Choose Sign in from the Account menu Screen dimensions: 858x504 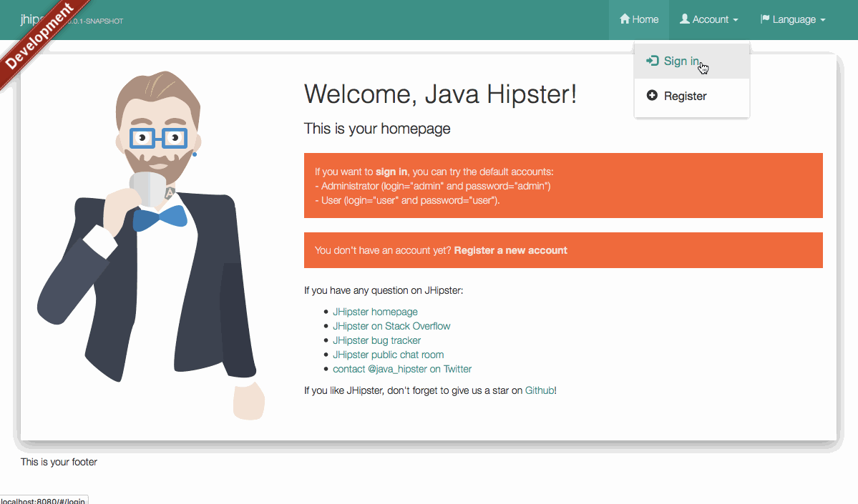coord(692,61)
